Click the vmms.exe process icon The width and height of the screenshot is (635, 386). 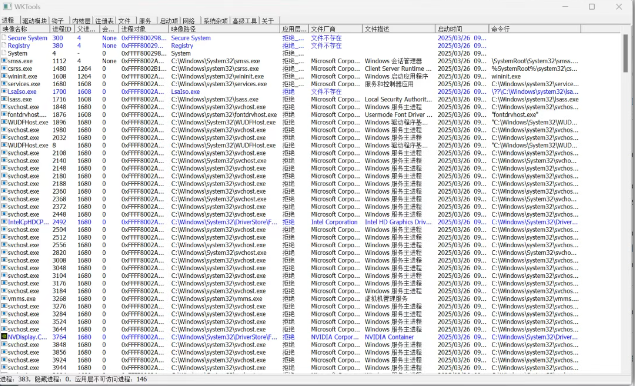pyautogui.click(x=4, y=299)
